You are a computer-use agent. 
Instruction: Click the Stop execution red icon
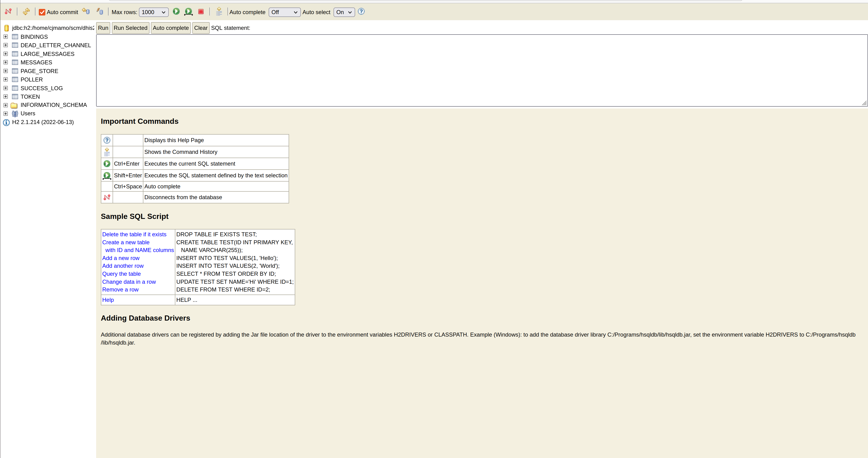(x=200, y=12)
